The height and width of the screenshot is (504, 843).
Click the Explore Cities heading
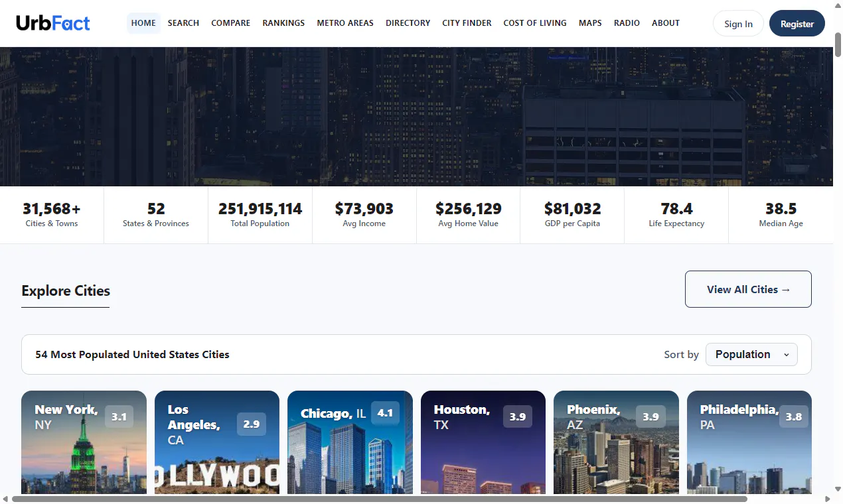click(x=66, y=290)
